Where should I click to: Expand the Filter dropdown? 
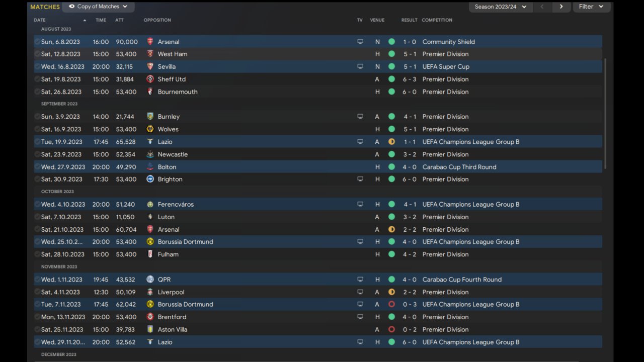591,7
